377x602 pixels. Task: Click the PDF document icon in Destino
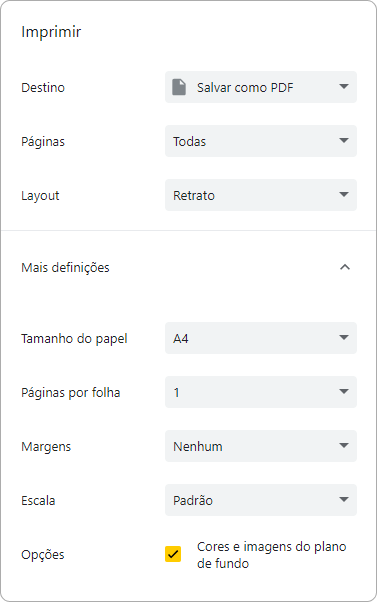point(179,87)
